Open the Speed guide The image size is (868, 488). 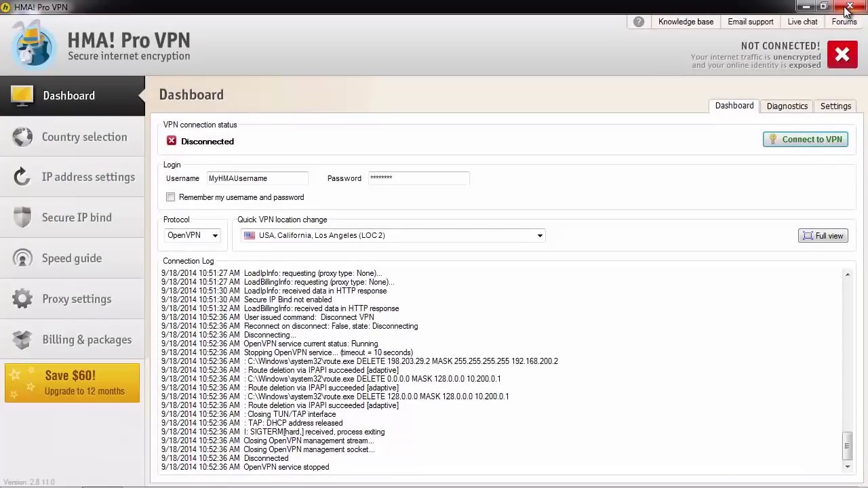pos(72,258)
